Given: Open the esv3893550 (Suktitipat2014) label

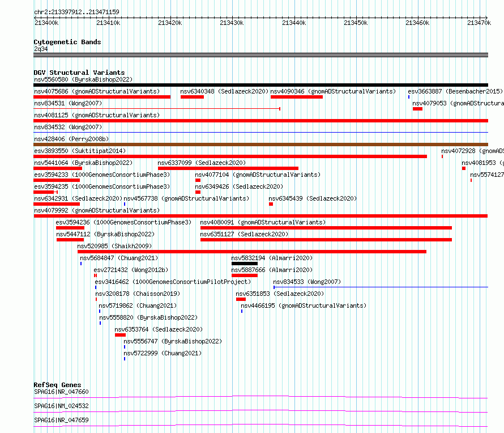Looking at the screenshot, I should (80, 151).
